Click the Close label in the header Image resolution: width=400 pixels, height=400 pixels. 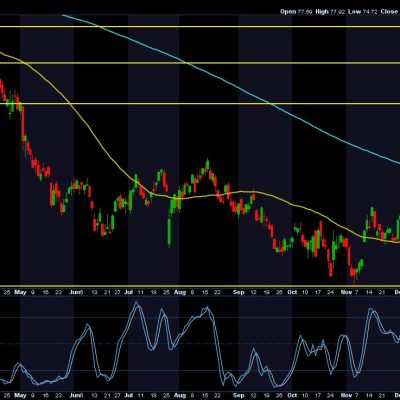pyautogui.click(x=390, y=12)
